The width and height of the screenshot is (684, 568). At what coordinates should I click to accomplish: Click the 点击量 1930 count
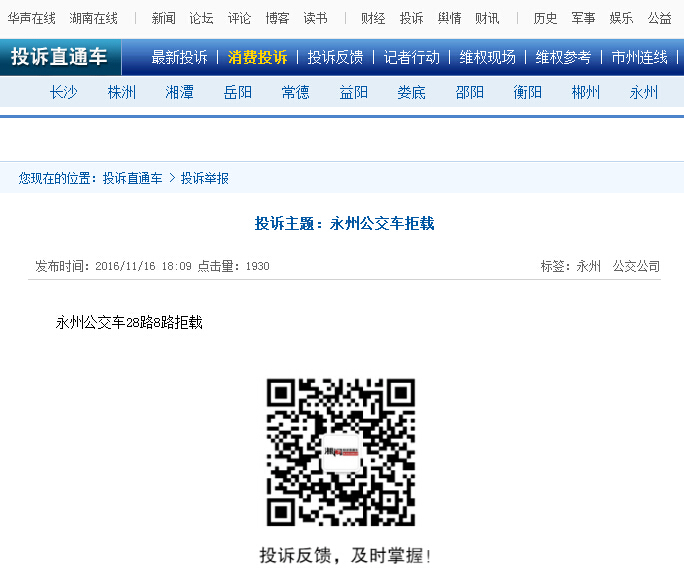[233, 266]
